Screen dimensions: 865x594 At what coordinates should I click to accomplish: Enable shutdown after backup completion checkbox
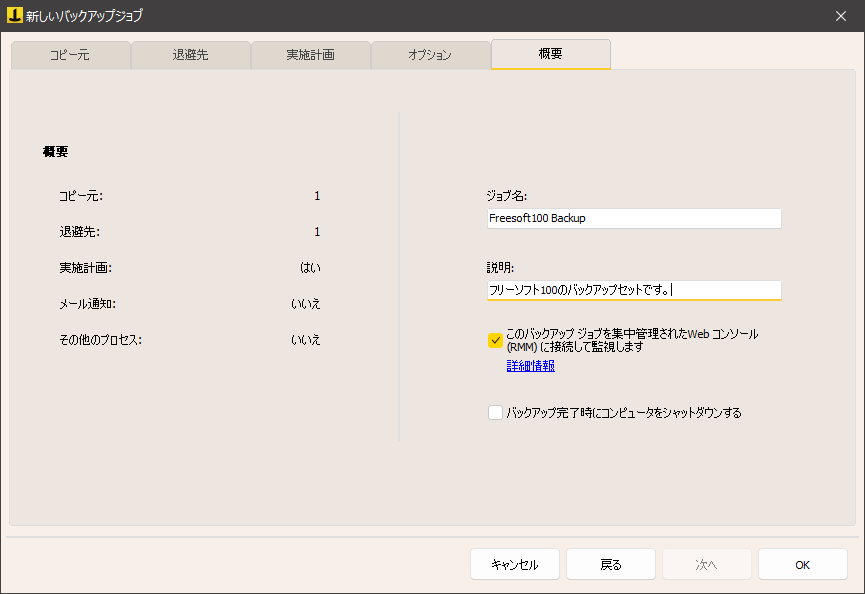click(x=495, y=413)
